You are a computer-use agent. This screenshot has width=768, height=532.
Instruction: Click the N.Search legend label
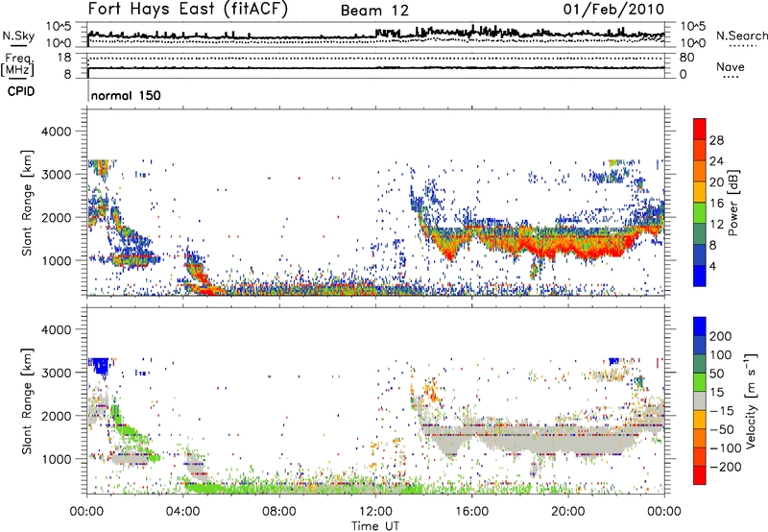741,36
